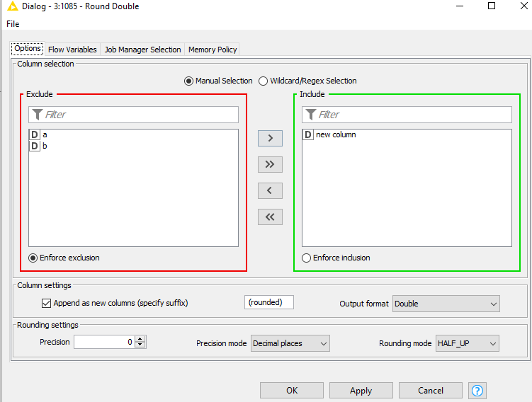The width and height of the screenshot is (532, 402).
Task: Choose Wildcard/Regex Selection radio option
Action: click(264, 81)
